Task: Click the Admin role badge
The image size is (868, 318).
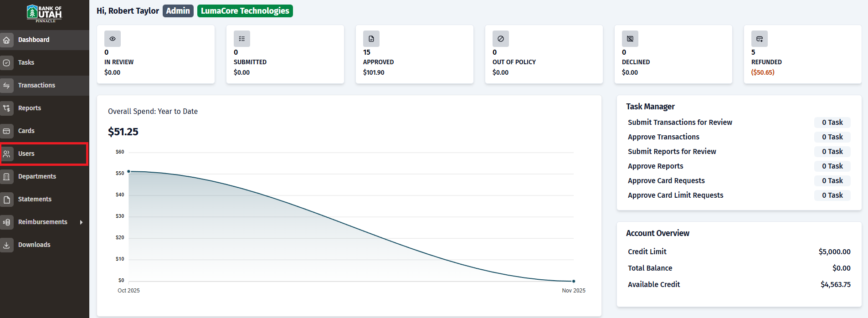Action: 178,11
